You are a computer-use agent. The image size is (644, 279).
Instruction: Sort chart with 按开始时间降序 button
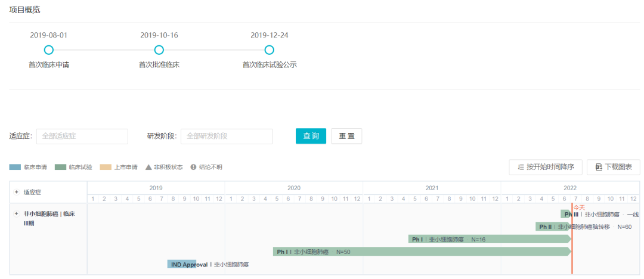(x=546, y=168)
